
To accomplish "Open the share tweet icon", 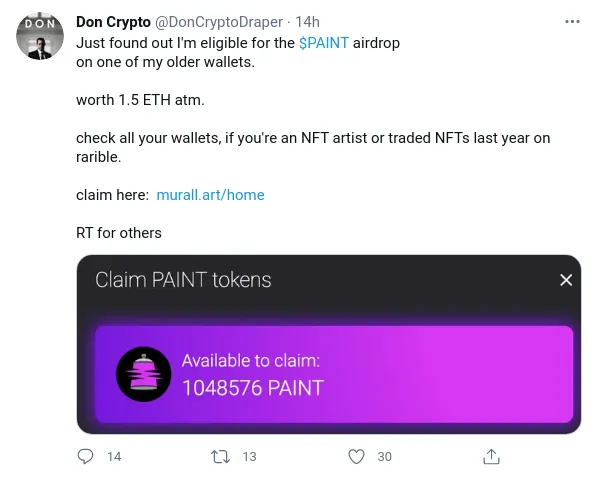I will coord(491,456).
